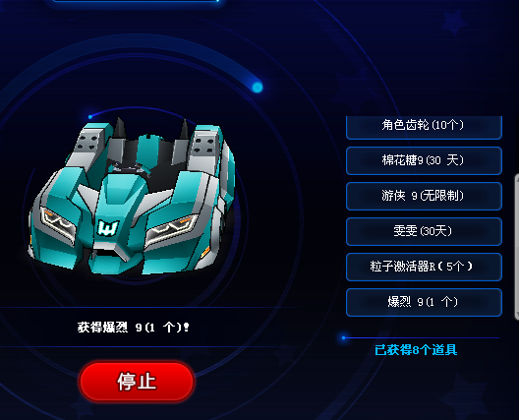
Task: Click the 已获得8个道具 obtained count label
Action: point(416,350)
